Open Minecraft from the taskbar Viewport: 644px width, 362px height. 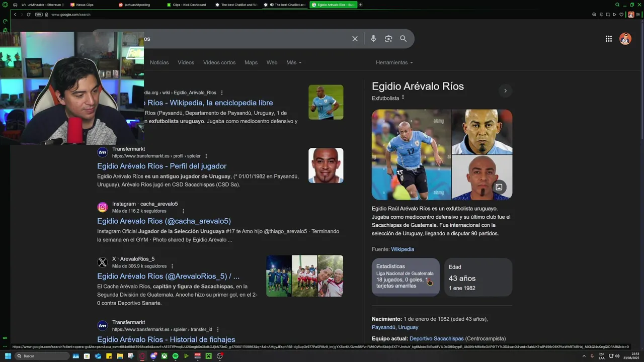pos(208,356)
